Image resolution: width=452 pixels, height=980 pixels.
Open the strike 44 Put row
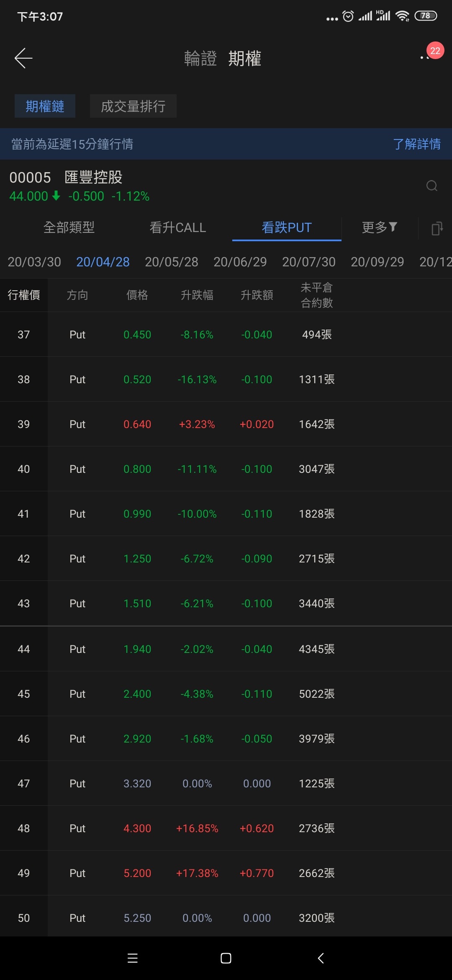226,649
